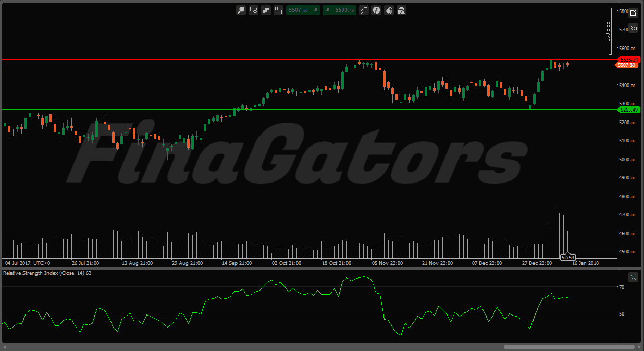Select the red 5535.24 resistance line label
644x351 pixels.
click(629, 59)
